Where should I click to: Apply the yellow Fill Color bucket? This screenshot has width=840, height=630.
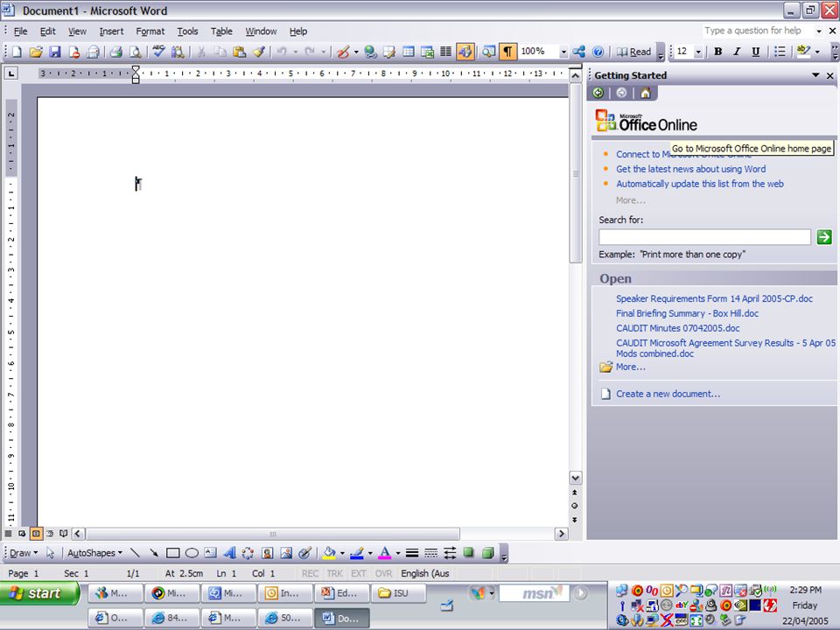click(330, 553)
